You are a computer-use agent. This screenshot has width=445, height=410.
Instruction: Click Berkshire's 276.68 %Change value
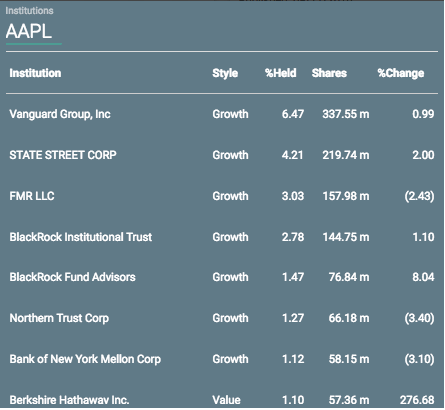417,400
